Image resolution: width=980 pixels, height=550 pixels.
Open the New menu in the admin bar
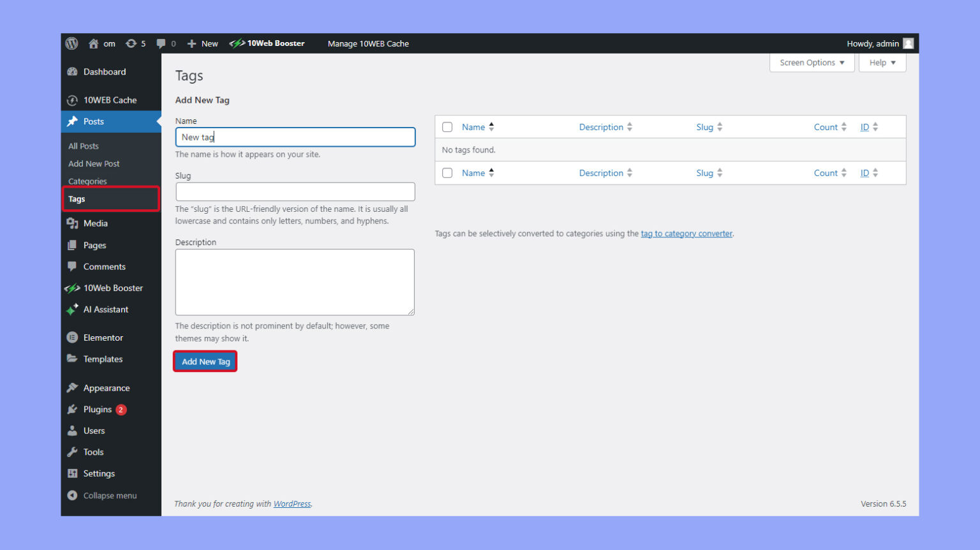pos(202,43)
